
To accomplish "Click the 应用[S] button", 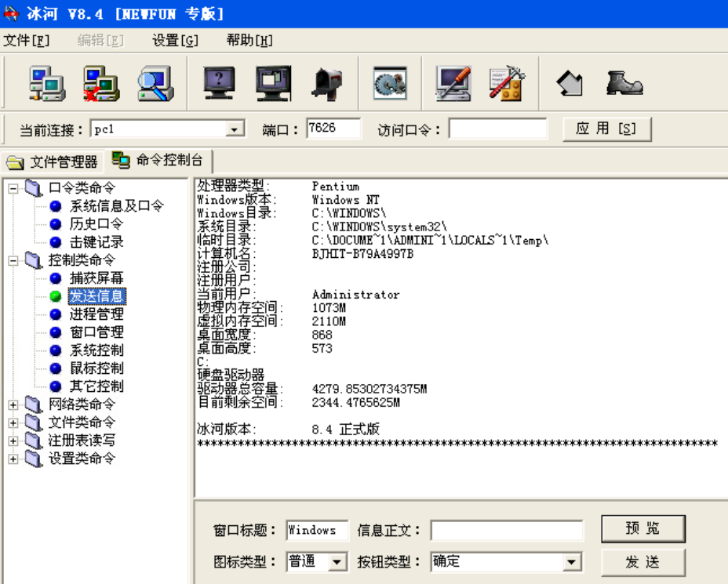I will pyautogui.click(x=607, y=129).
